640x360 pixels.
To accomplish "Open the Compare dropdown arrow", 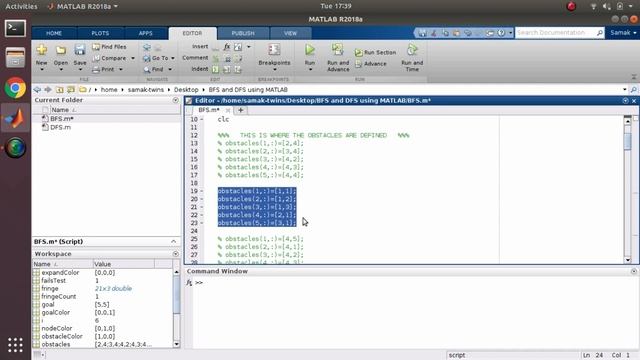I will pos(133,58).
